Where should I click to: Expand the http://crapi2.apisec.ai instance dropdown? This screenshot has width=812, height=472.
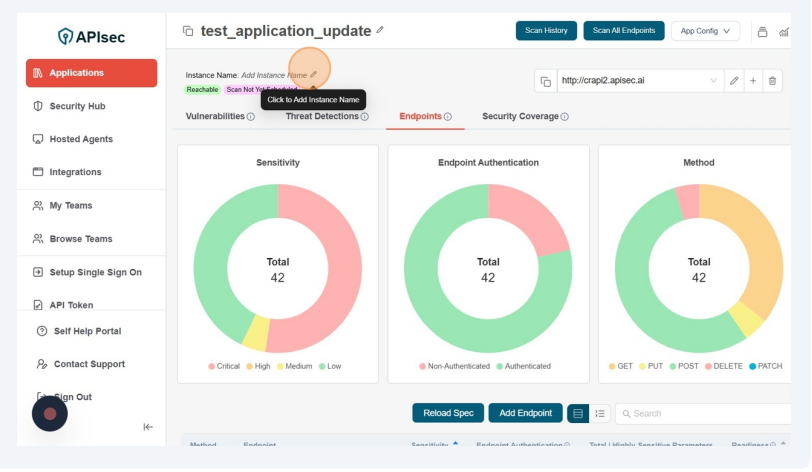713,81
